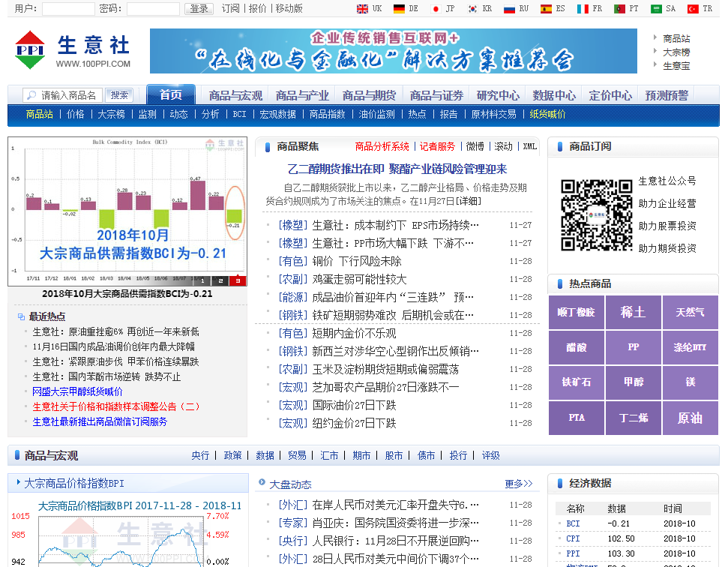
Task: Open the UK flag language version
Action: click(369, 8)
